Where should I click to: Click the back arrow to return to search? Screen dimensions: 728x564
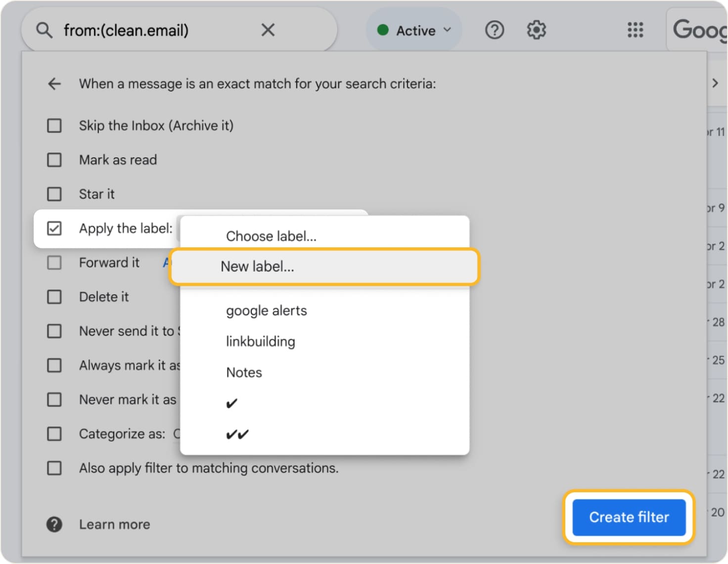click(x=54, y=84)
